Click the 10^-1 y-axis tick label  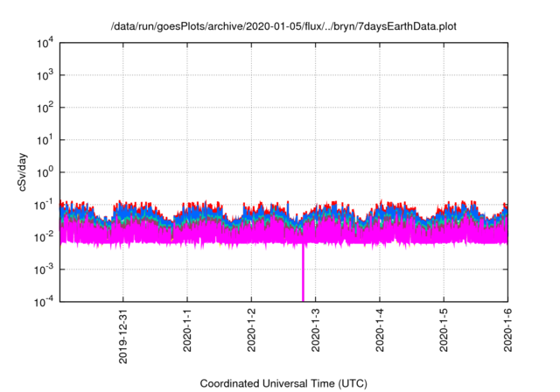[x=45, y=205]
